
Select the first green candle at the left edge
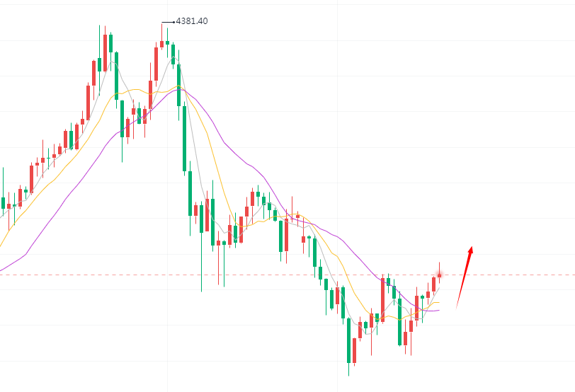pos(3,203)
